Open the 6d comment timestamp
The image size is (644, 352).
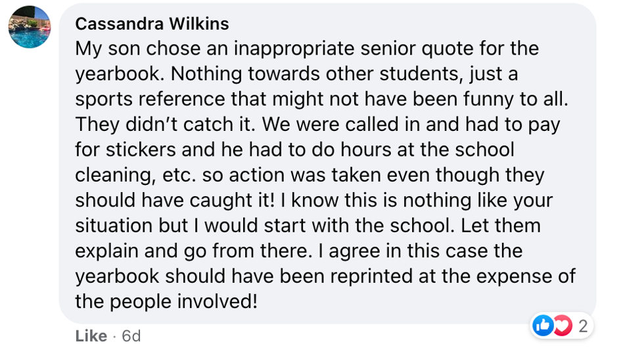click(131, 336)
